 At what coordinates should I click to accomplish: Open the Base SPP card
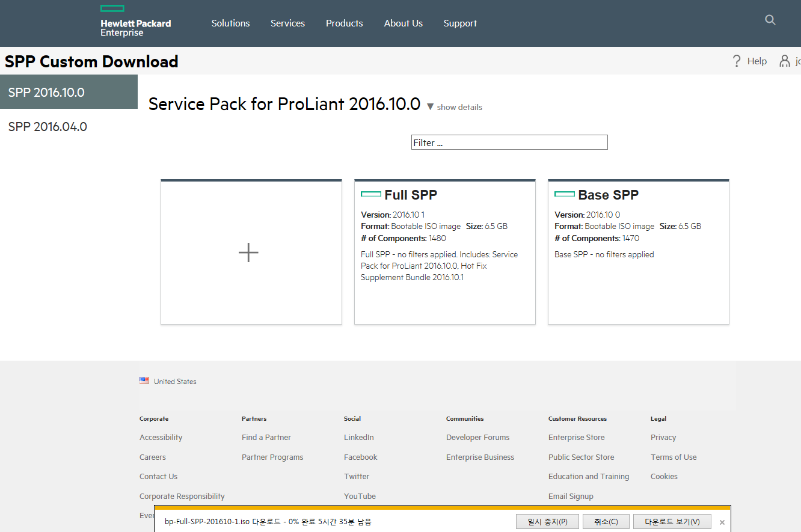[x=639, y=252]
